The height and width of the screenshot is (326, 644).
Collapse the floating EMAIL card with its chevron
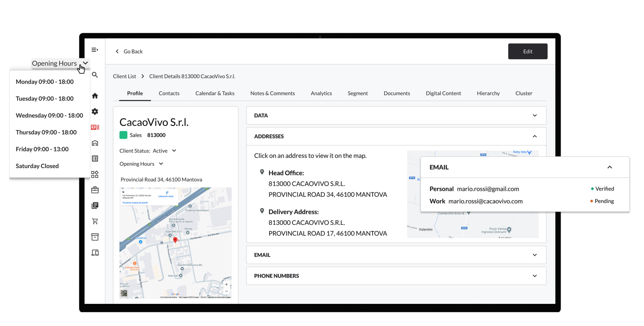pos(609,167)
